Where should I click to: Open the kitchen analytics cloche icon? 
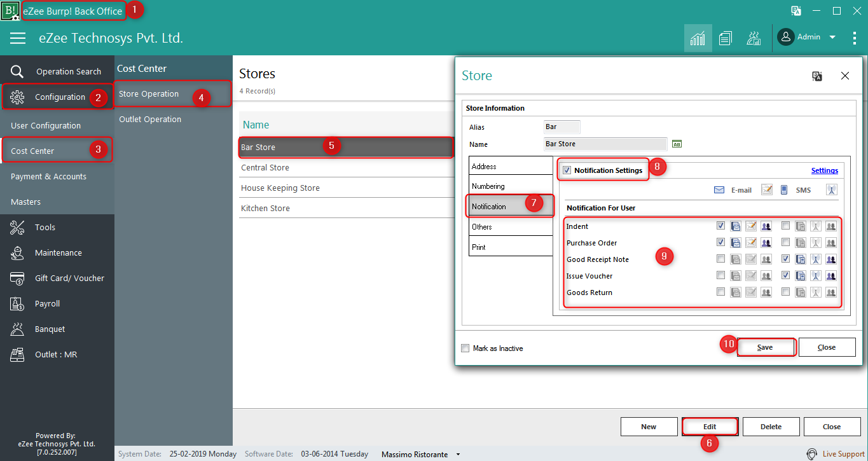(x=754, y=38)
